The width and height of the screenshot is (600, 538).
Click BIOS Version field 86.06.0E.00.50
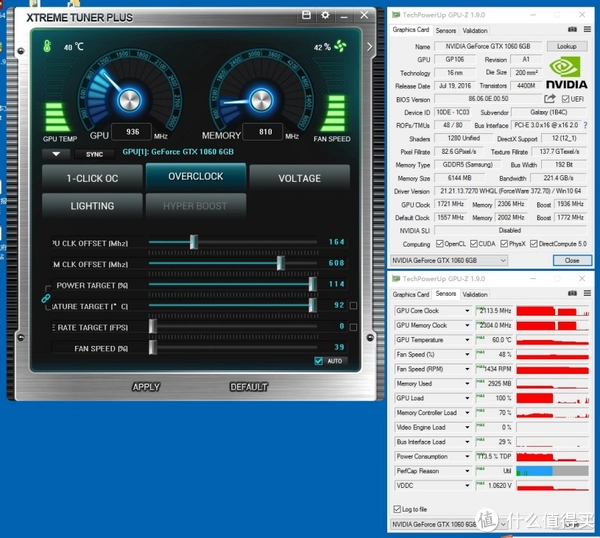pos(488,99)
